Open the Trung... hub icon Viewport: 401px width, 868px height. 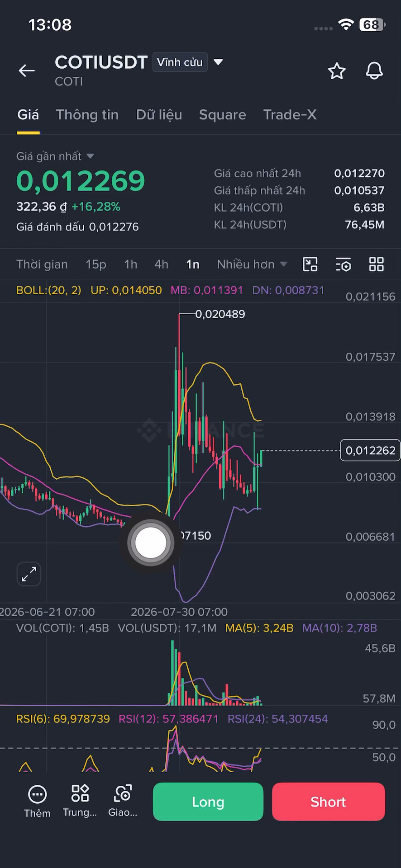click(x=80, y=802)
